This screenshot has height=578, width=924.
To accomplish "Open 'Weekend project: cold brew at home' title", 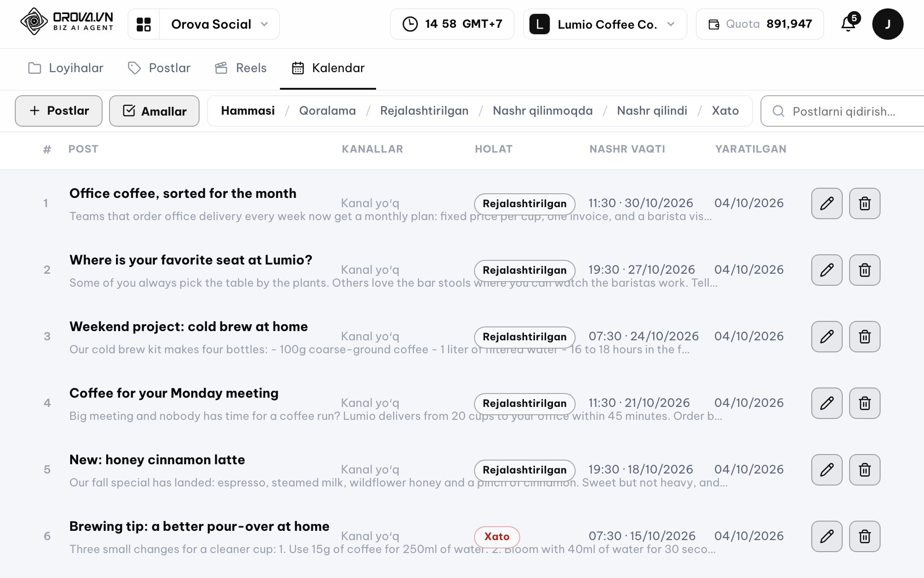I will 188,326.
